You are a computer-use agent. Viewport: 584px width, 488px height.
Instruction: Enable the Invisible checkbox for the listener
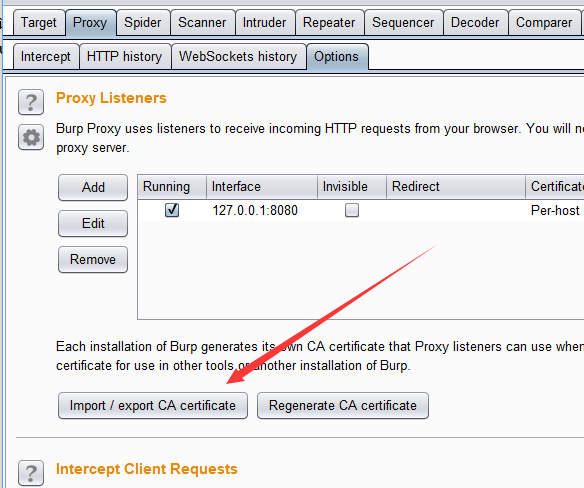coord(352,210)
